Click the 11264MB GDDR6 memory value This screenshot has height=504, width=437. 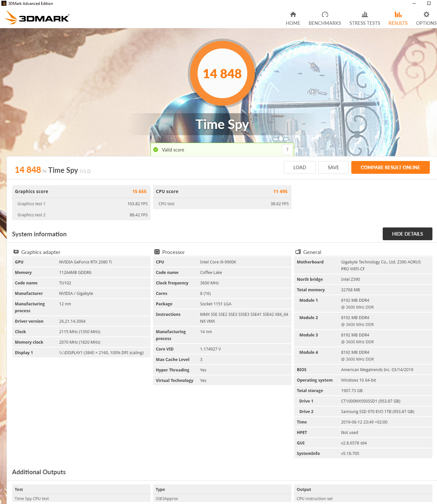[75, 272]
